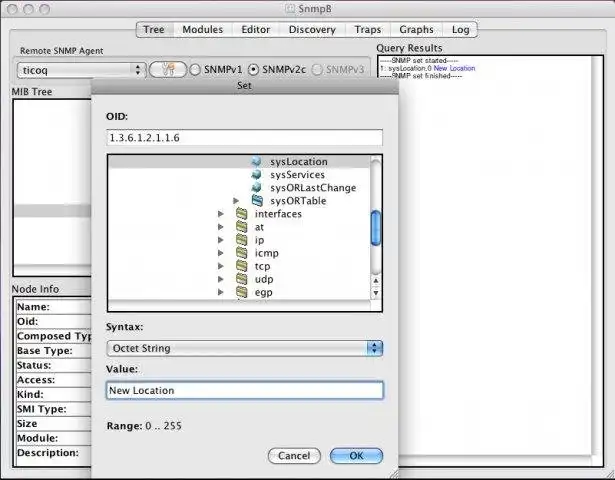Switch to the Discovery tab
The image size is (615, 480).
tap(312, 30)
